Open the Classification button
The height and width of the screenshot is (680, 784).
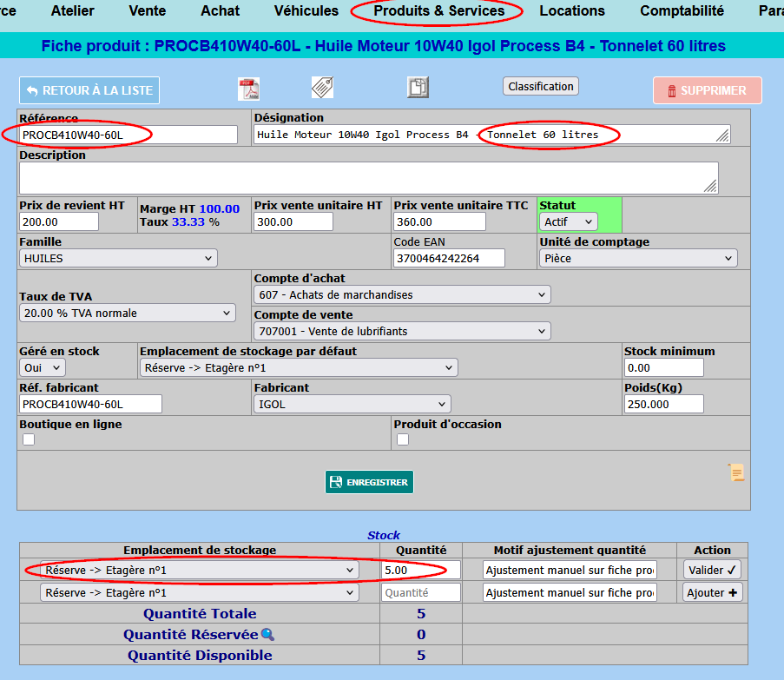[x=541, y=87]
